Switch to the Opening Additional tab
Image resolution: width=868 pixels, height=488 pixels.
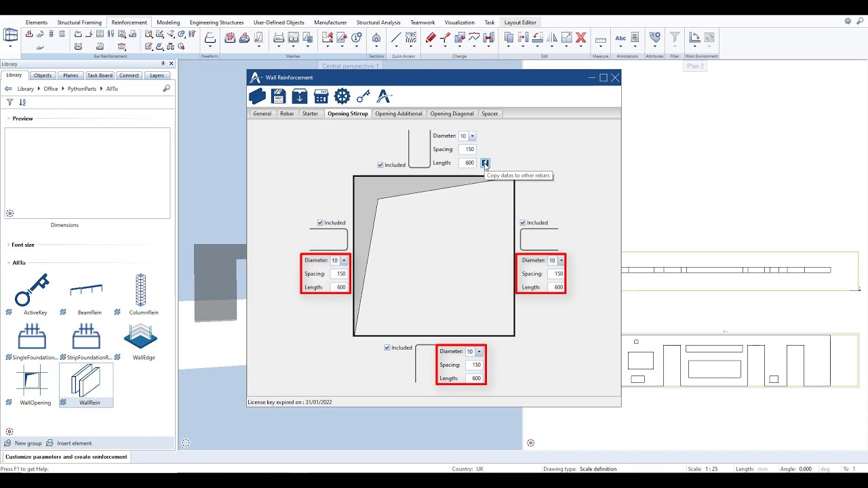click(399, 113)
